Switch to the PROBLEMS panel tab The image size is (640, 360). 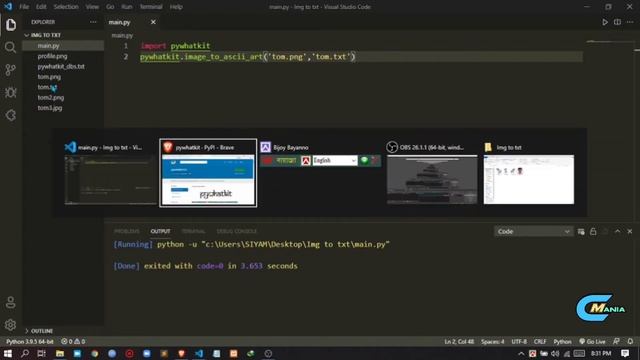pos(127,231)
